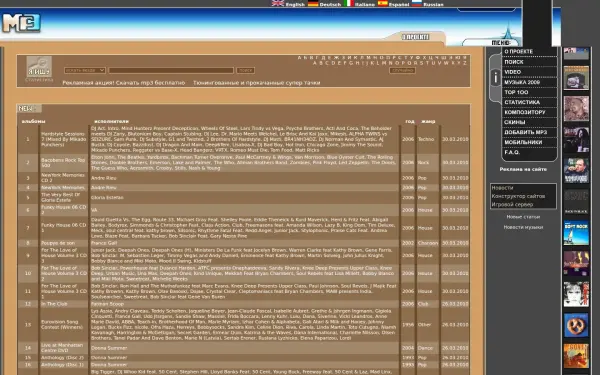
Task: Click the tuned super cars ad link
Action: [x=256, y=83]
